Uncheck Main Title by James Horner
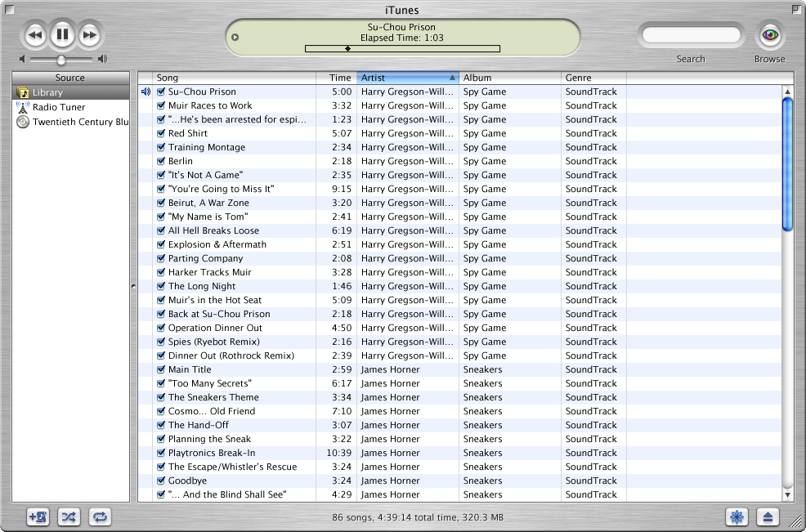This screenshot has width=806, height=532. [160, 369]
